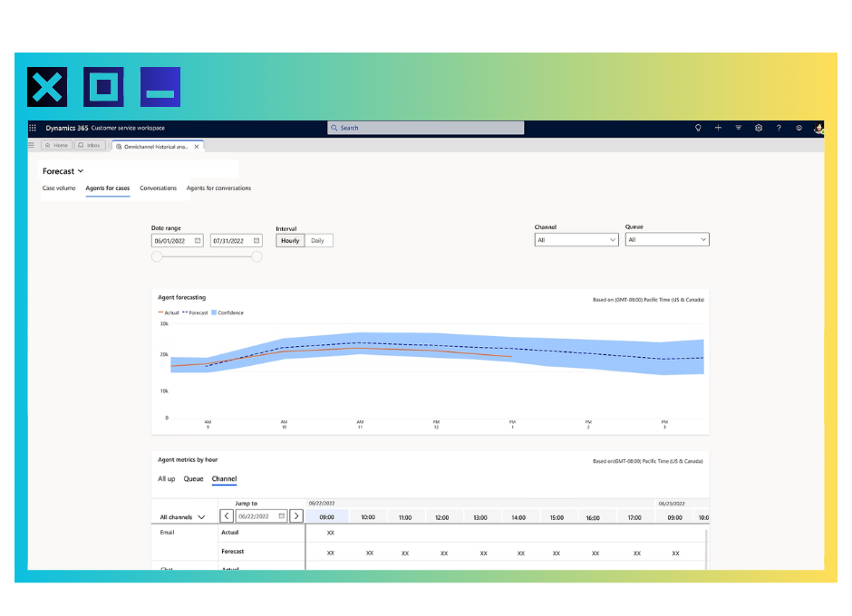Screen dimensions: 852x616
Task: Open the Inbox session tab
Action: 90,145
